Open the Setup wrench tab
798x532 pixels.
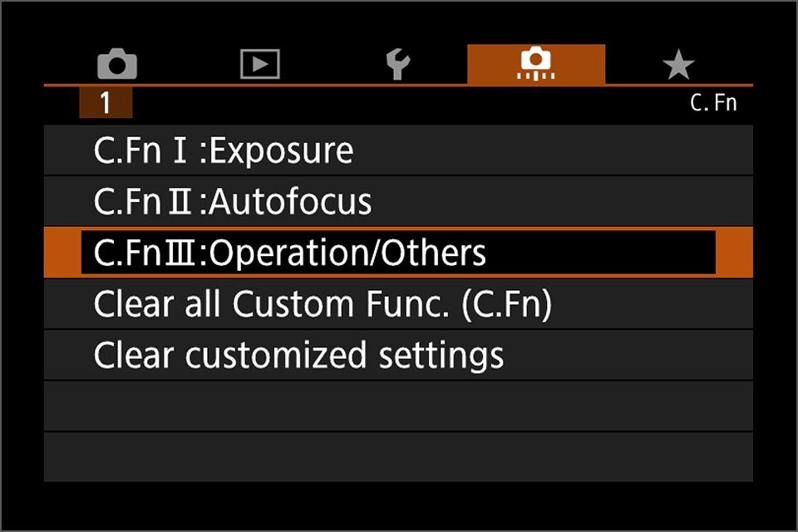(x=398, y=64)
